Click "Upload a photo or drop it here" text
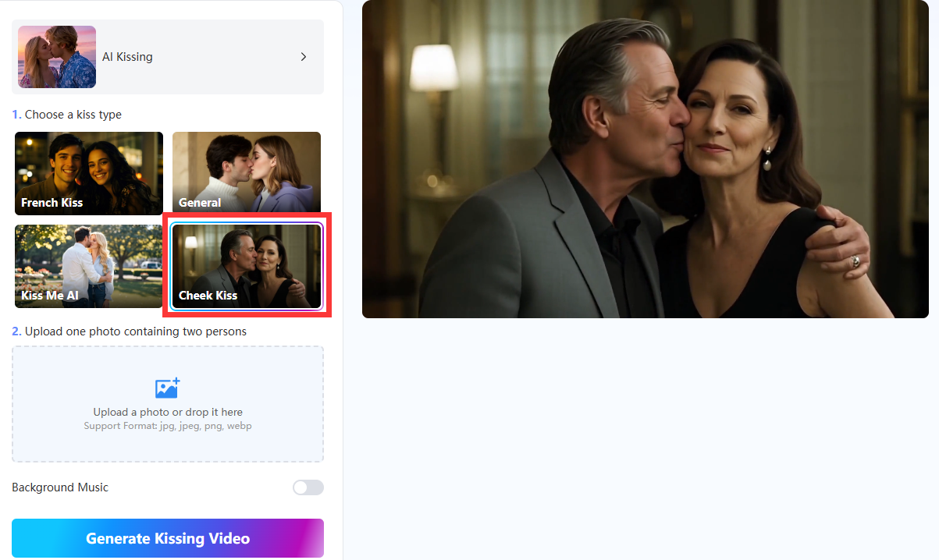The image size is (939, 560). (168, 412)
